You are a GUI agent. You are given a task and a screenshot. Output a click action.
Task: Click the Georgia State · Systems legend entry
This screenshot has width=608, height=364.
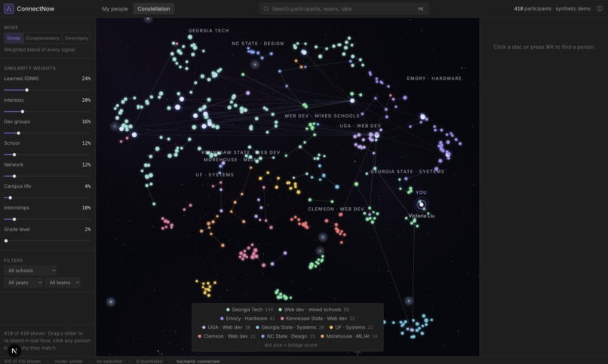point(290,327)
